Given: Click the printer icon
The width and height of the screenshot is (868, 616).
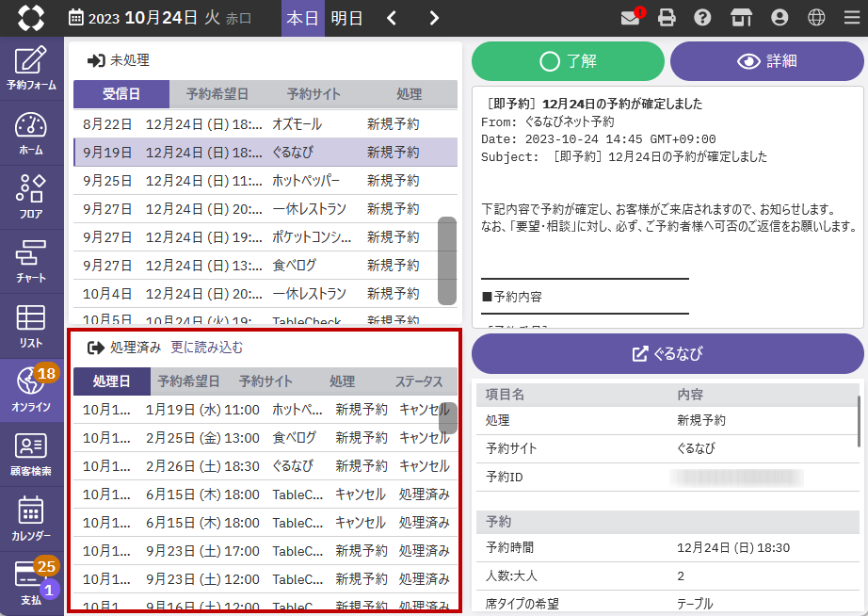Looking at the screenshot, I should pos(667,18).
